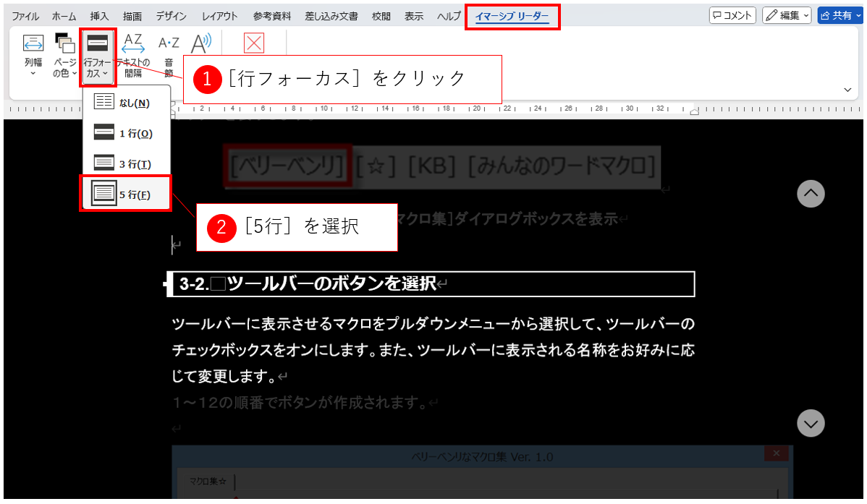
Task: Switch to the イマーシブ リーダー tab
Action: pos(512,16)
